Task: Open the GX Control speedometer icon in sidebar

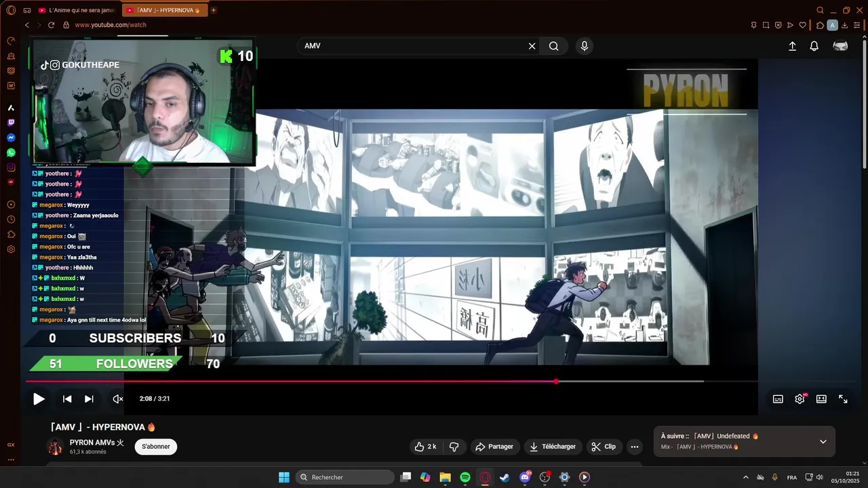Action: [x=11, y=41]
